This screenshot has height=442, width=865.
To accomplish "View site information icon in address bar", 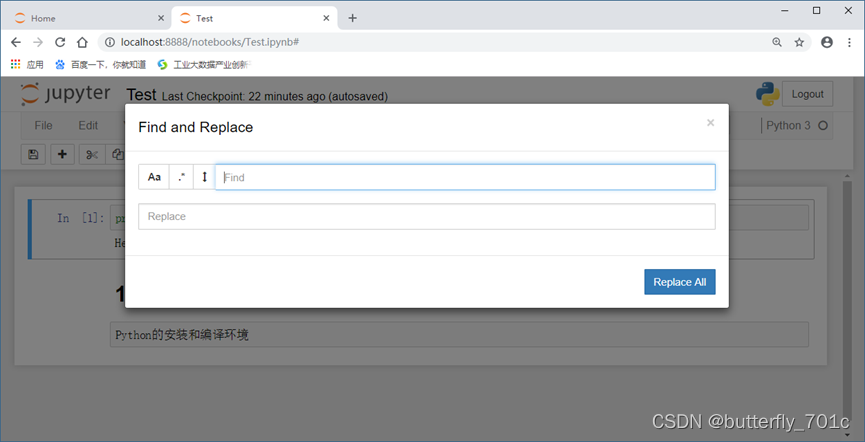I will (110, 42).
